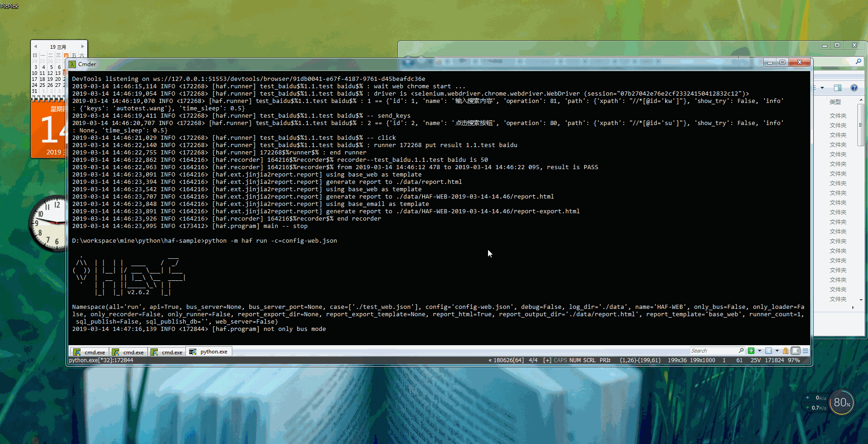
Task: Click the last 文件夹 row in Explorer
Action: point(838,299)
